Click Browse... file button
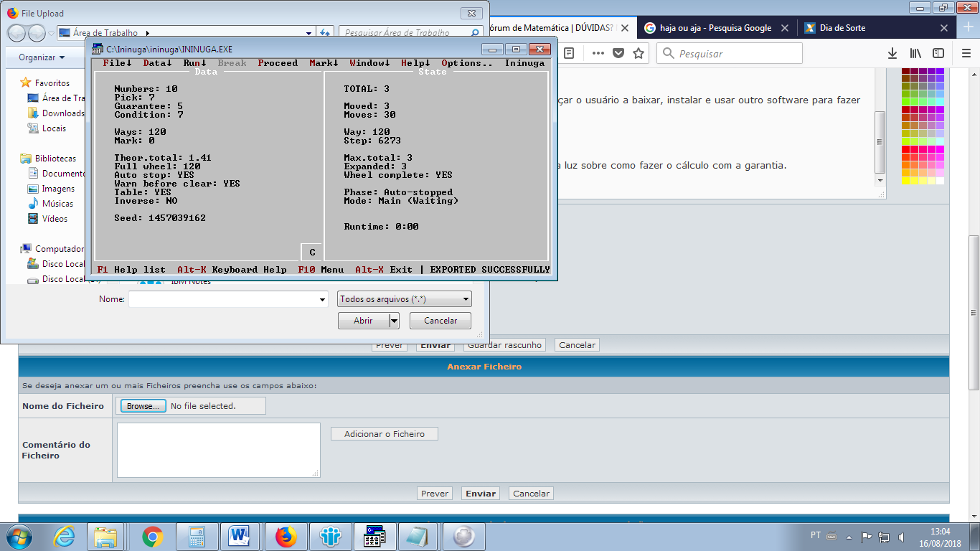Viewport: 980px width, 551px height. coord(142,406)
